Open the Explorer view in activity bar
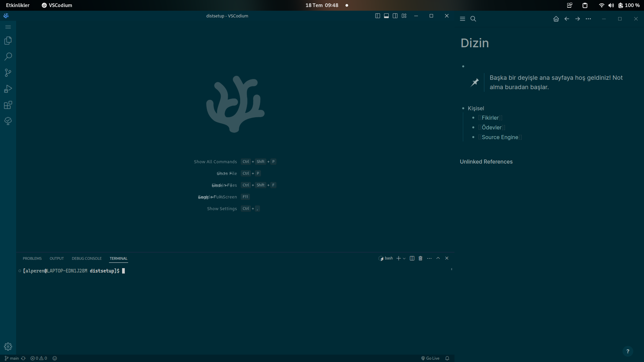The height and width of the screenshot is (362, 644). coord(8,41)
